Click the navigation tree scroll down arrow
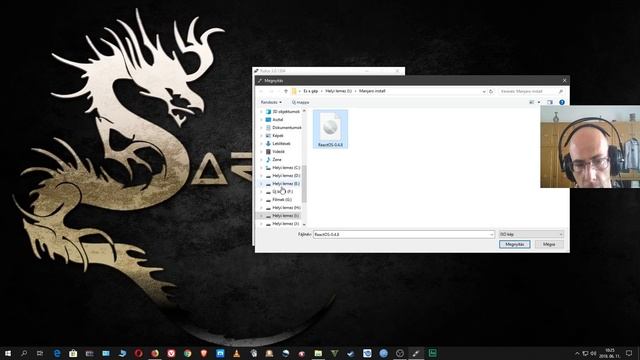The height and width of the screenshot is (360, 640). (304, 224)
